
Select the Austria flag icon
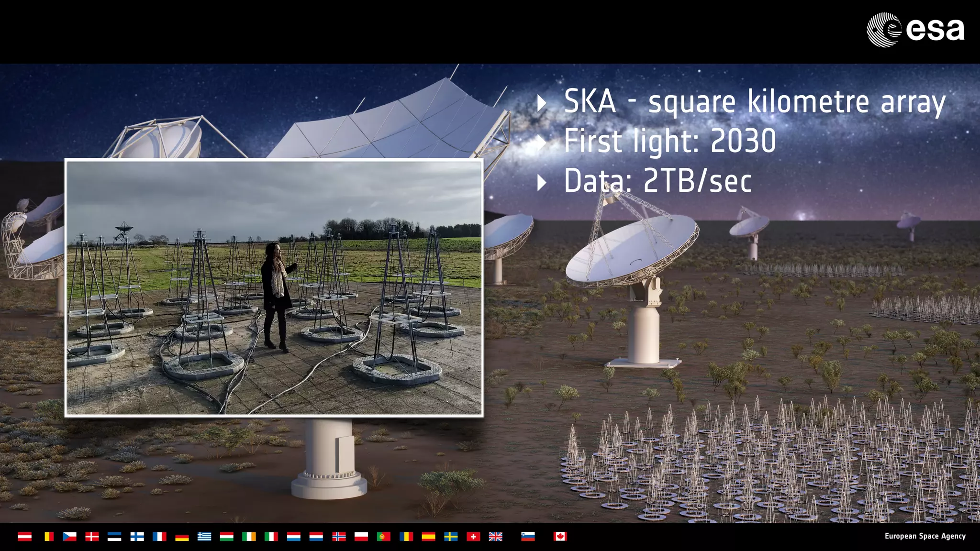[25, 537]
